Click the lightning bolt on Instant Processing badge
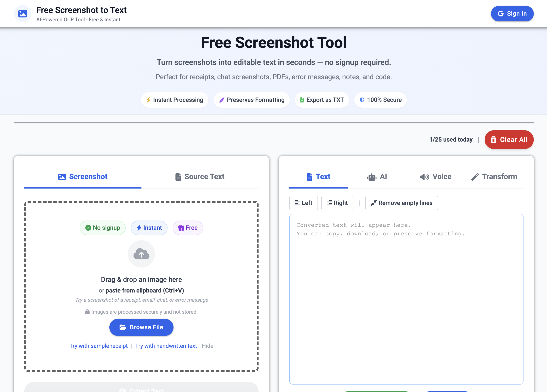 point(149,100)
